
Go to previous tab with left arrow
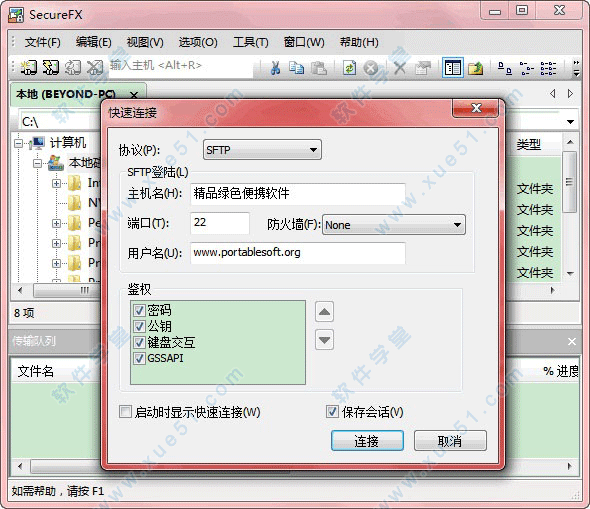point(552,93)
